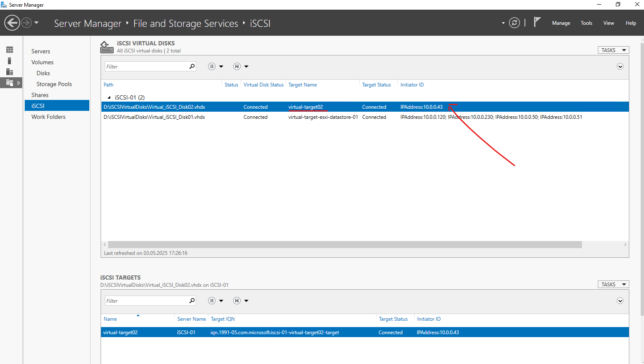
Task: Select Shares in the side navigation
Action: [x=40, y=95]
